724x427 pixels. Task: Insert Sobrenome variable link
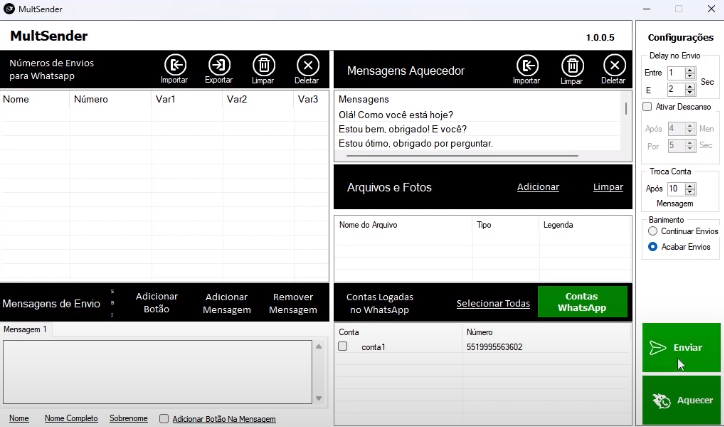128,418
